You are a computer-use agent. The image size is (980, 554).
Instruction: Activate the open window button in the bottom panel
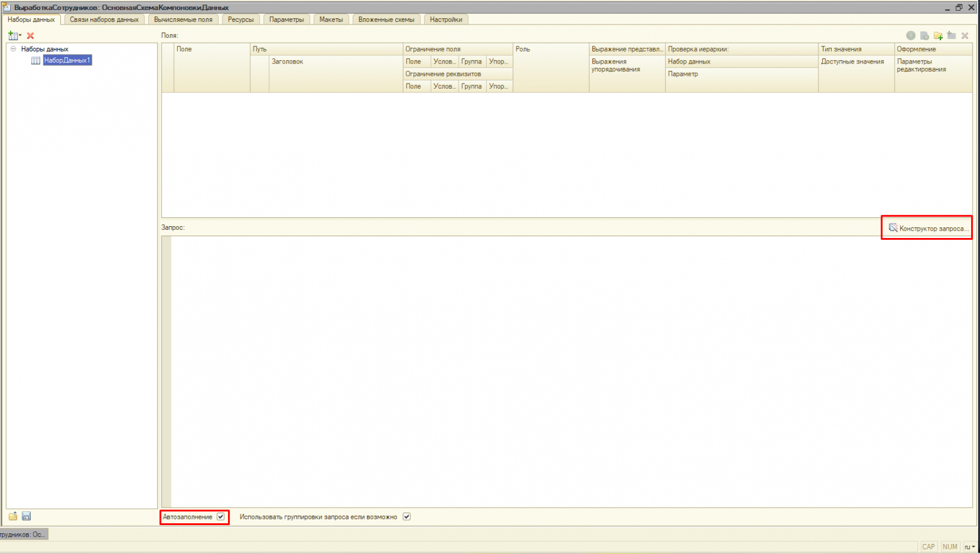coord(23,535)
